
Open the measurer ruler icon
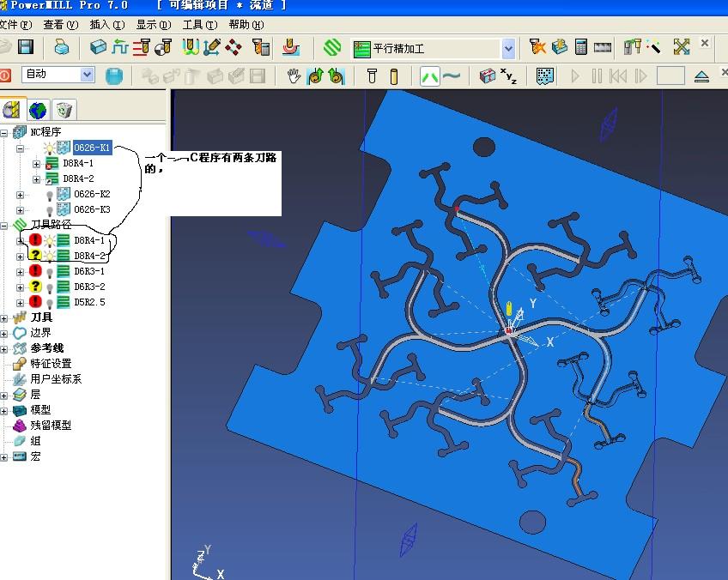tap(603, 47)
